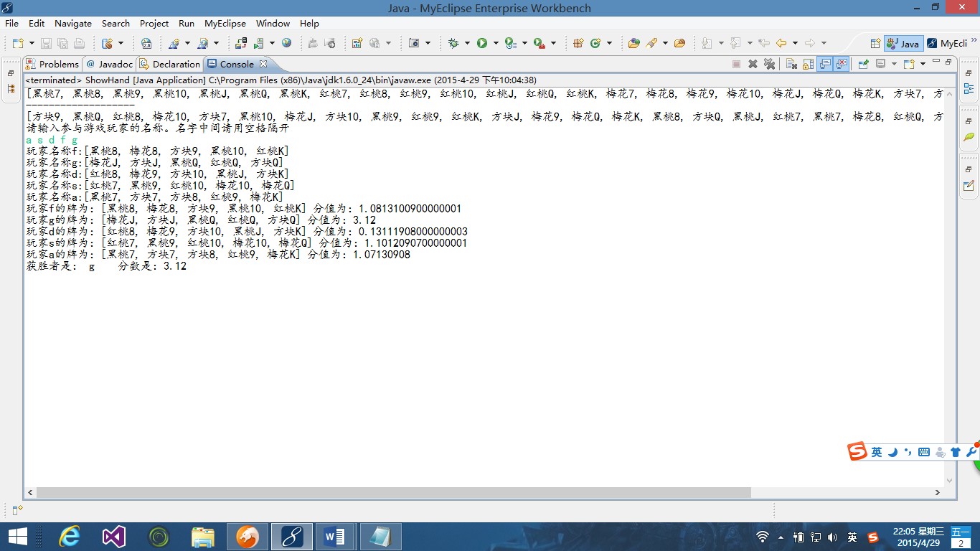Image resolution: width=980 pixels, height=551 pixels.
Task: Switch to the MyEclipse perspective
Action: coord(947,43)
